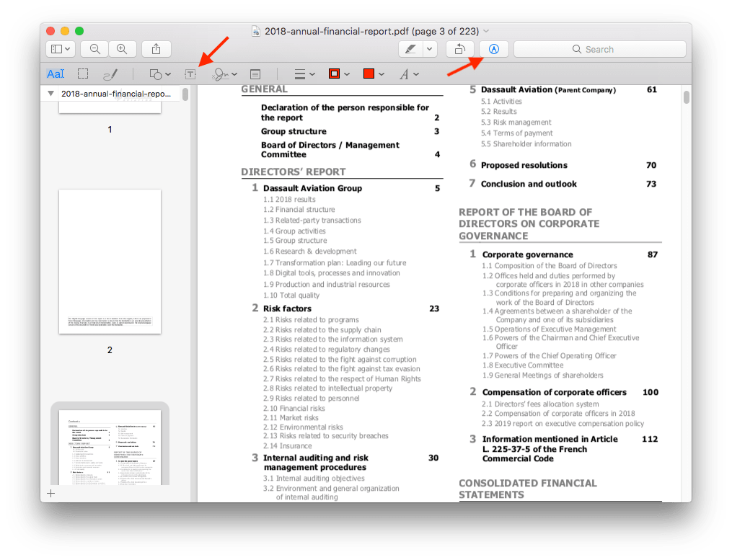Select the rectangular selection tool
The width and height of the screenshot is (732, 560).
(x=83, y=74)
